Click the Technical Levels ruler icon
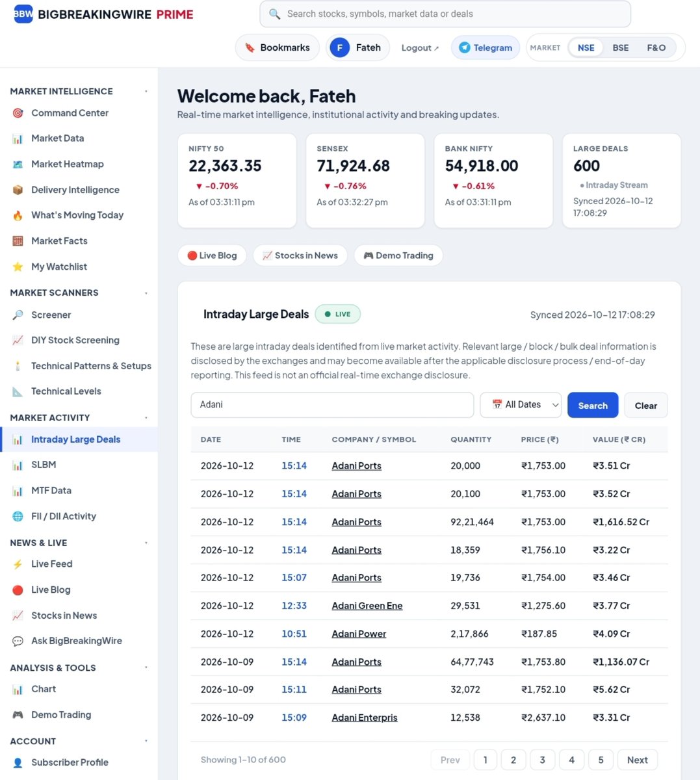This screenshot has width=700, height=780. 18,391
